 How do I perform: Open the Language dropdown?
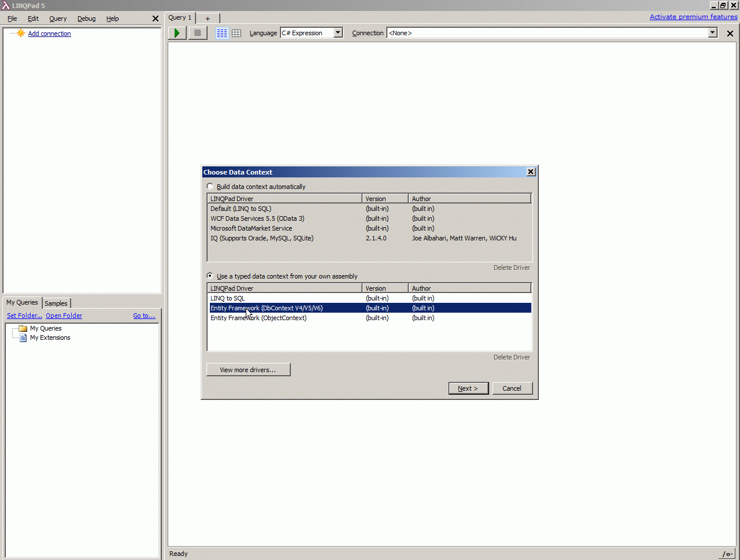[338, 33]
